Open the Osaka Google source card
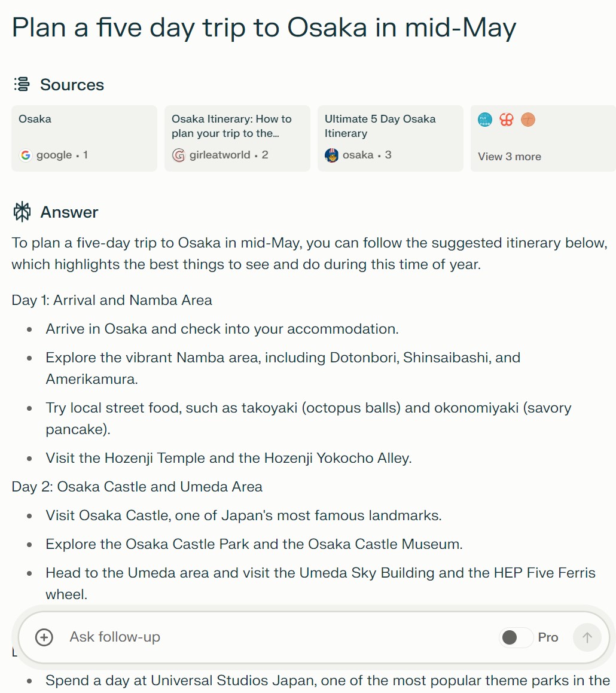 (x=84, y=138)
